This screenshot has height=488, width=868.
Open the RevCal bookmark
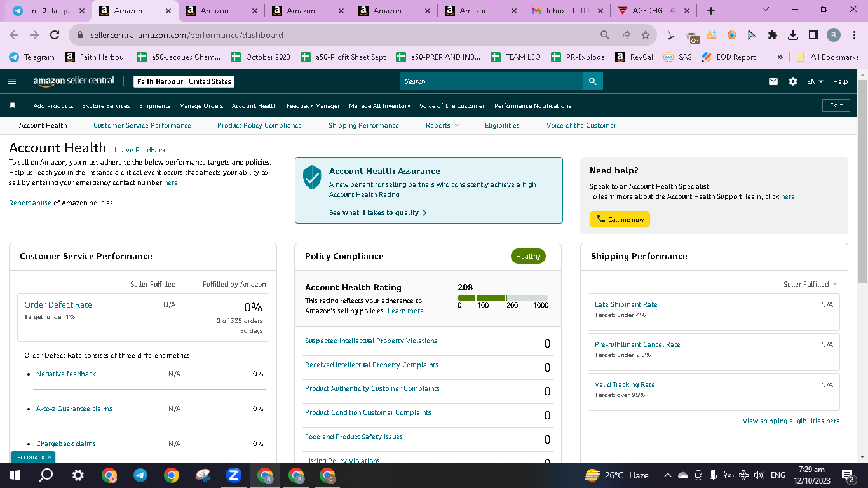pyautogui.click(x=634, y=57)
